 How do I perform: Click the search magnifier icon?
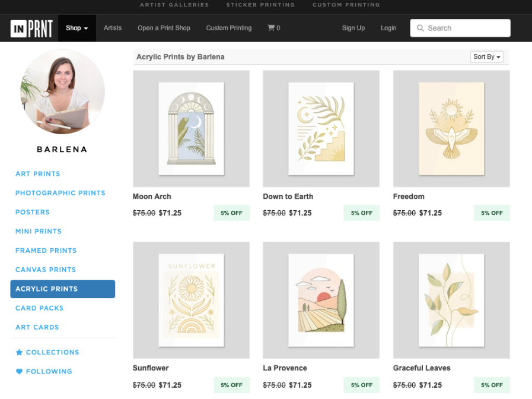[420, 28]
